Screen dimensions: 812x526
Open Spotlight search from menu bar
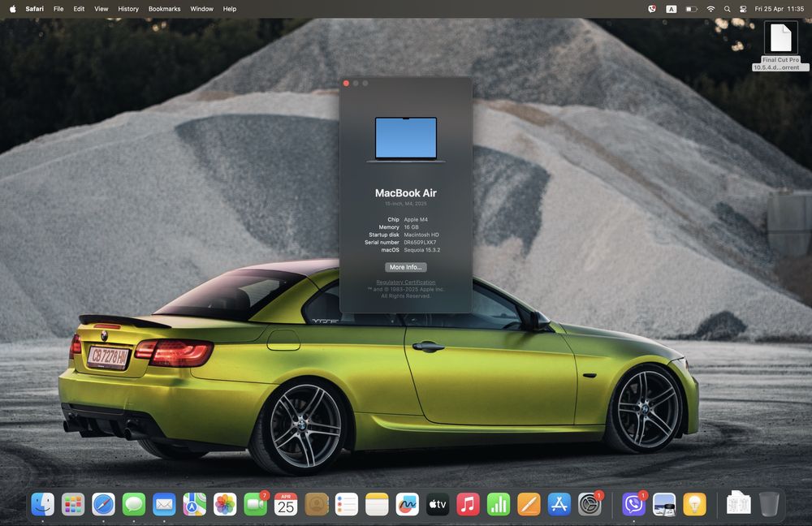click(728, 9)
